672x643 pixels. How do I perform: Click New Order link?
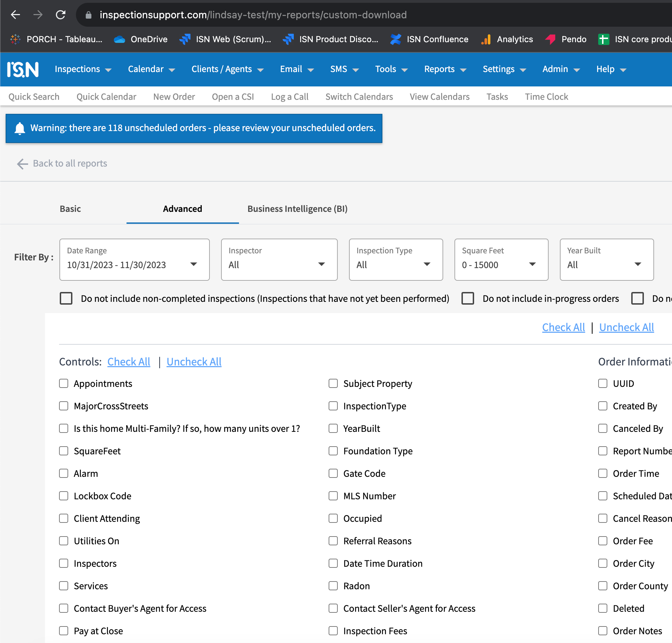tap(174, 97)
